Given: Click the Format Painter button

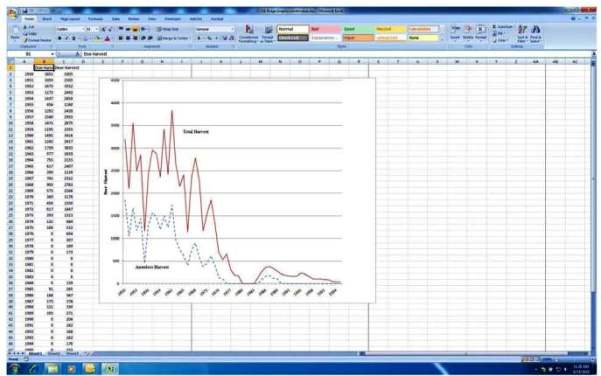Looking at the screenshot, I should click(37, 40).
